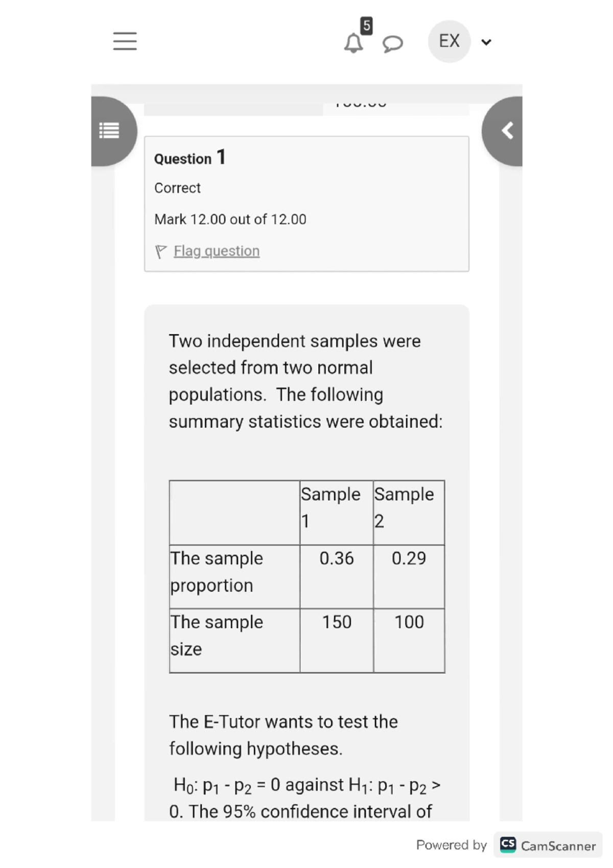Click the flag icon next to Flag question
Image resolution: width=613 pixels, height=868 pixels.
pyautogui.click(x=161, y=250)
